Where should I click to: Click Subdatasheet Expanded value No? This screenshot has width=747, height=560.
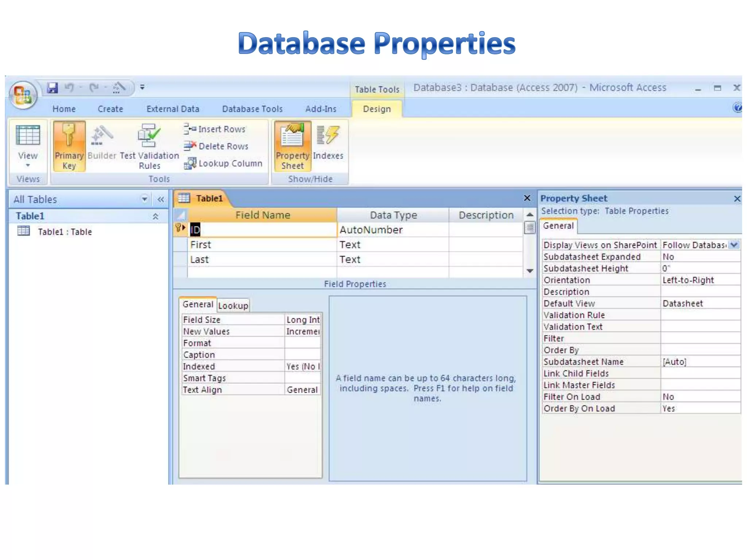[x=700, y=257]
